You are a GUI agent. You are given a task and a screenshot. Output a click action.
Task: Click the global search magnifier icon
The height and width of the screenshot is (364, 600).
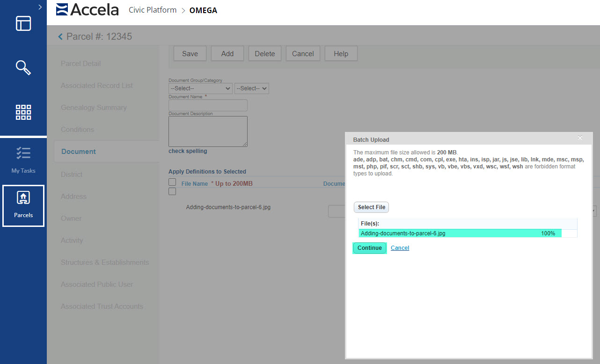tap(23, 68)
